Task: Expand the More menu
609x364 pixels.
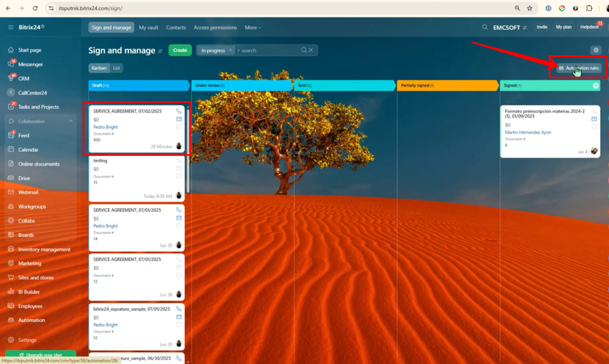Action: click(x=253, y=28)
